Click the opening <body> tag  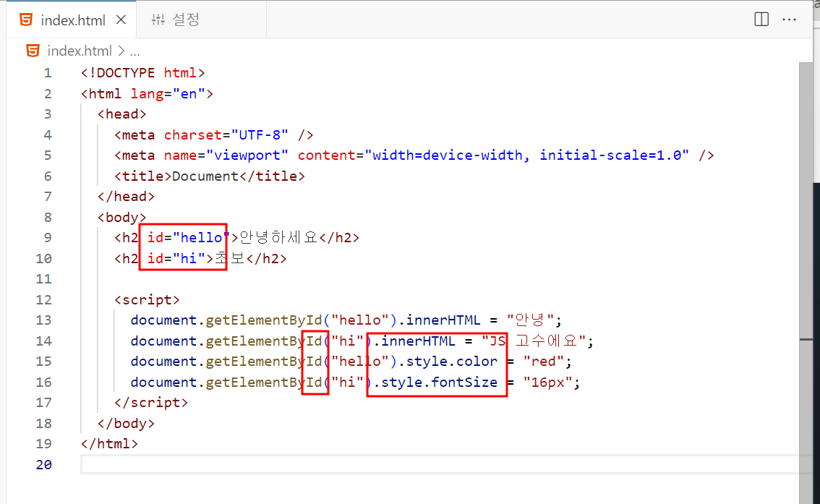[122, 217]
